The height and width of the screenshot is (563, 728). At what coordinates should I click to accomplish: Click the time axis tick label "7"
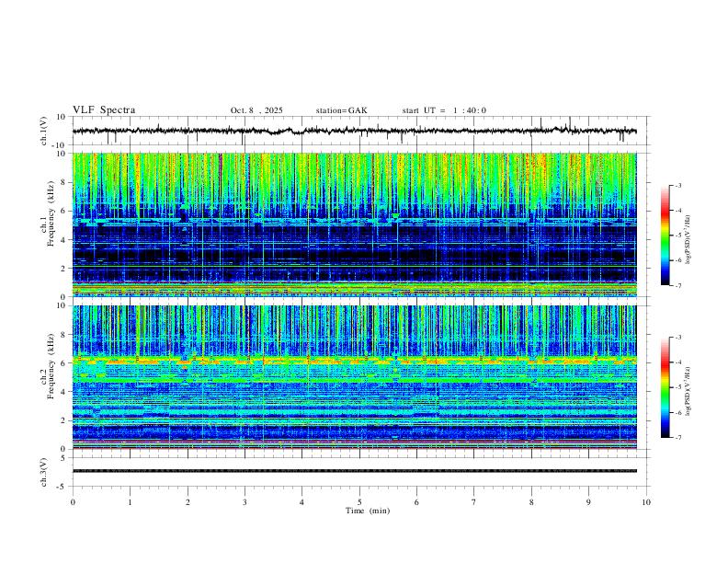click(474, 502)
